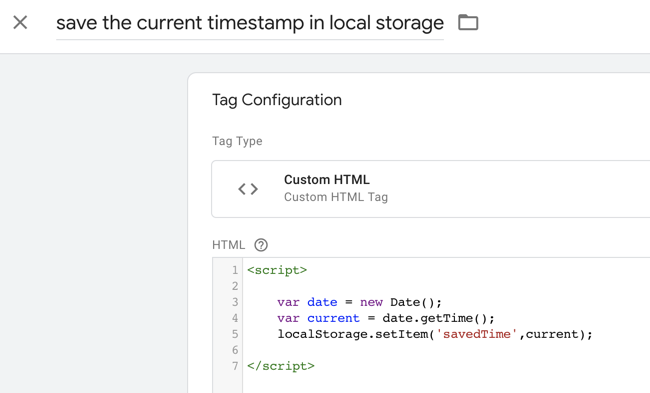Click the HTML help question mark icon
This screenshot has height=393, width=650.
(x=261, y=245)
